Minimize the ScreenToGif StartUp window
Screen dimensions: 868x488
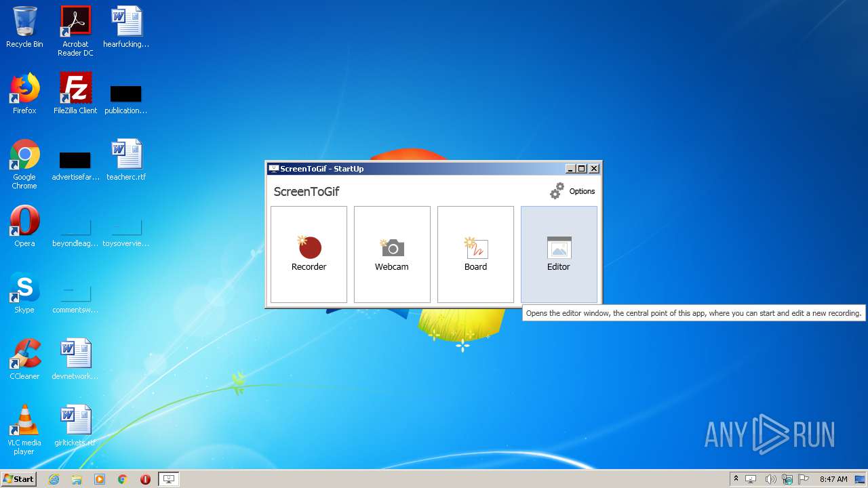click(x=570, y=169)
